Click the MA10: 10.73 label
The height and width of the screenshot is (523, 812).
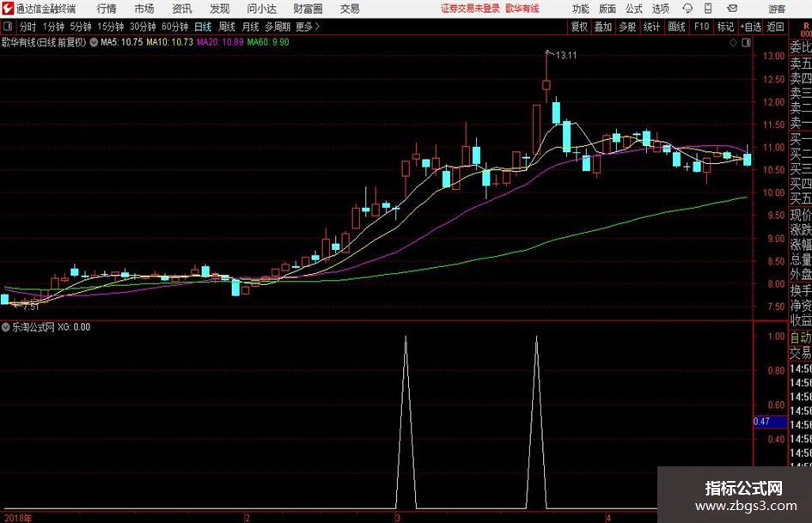pyautogui.click(x=169, y=42)
